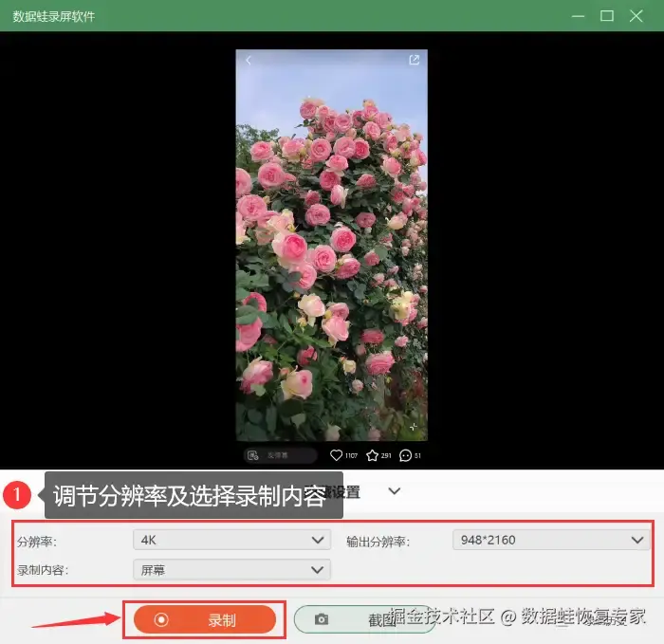This screenshot has width=664, height=644.
Task: Minimize the 数据蛙录屏软件 window
Action: tap(578, 16)
